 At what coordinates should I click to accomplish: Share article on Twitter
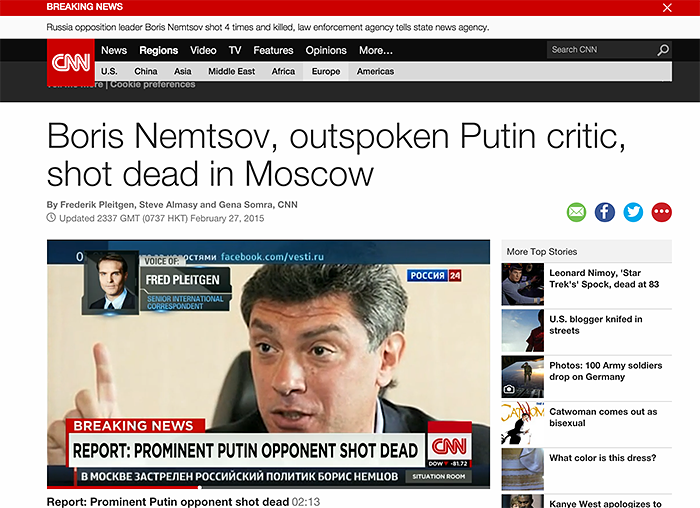tap(633, 212)
